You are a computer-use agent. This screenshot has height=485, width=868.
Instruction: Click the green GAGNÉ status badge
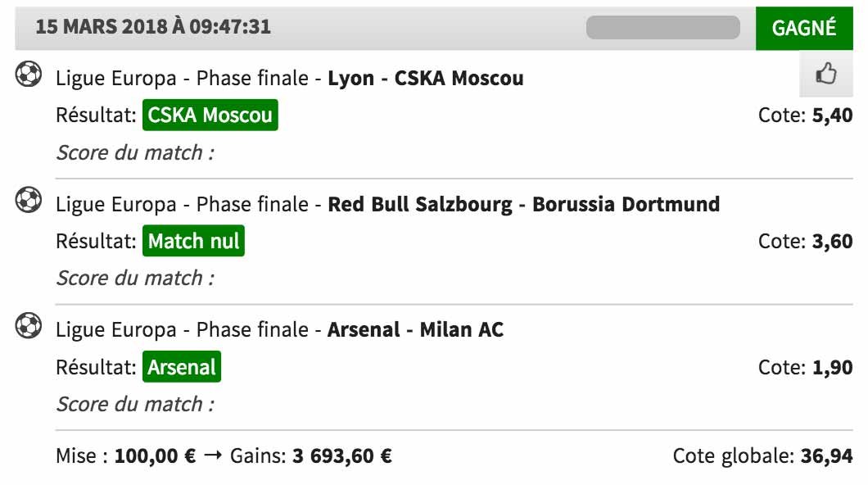click(x=804, y=28)
